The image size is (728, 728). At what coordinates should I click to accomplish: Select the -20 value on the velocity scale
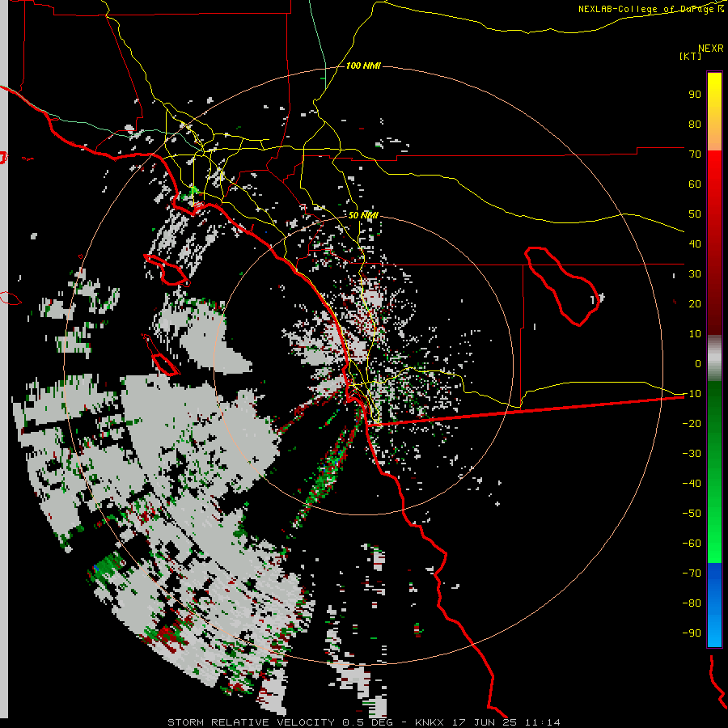pyautogui.click(x=692, y=424)
